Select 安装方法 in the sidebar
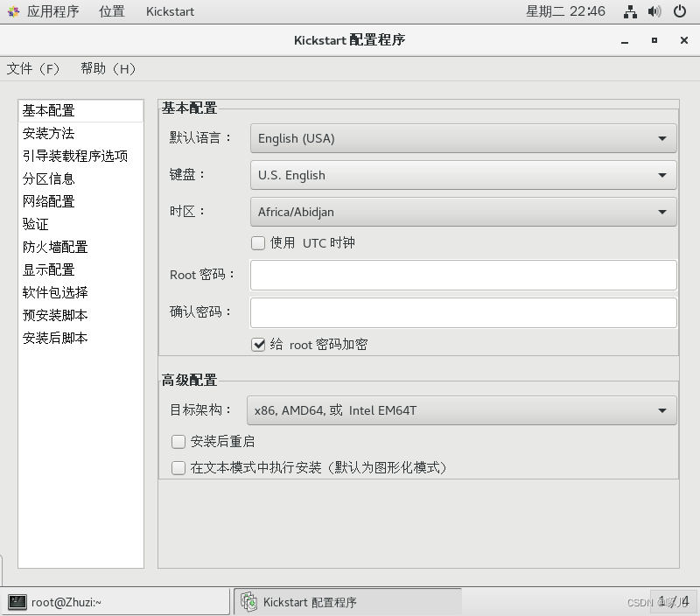Screen dimensions: 700x616 click(x=80, y=134)
